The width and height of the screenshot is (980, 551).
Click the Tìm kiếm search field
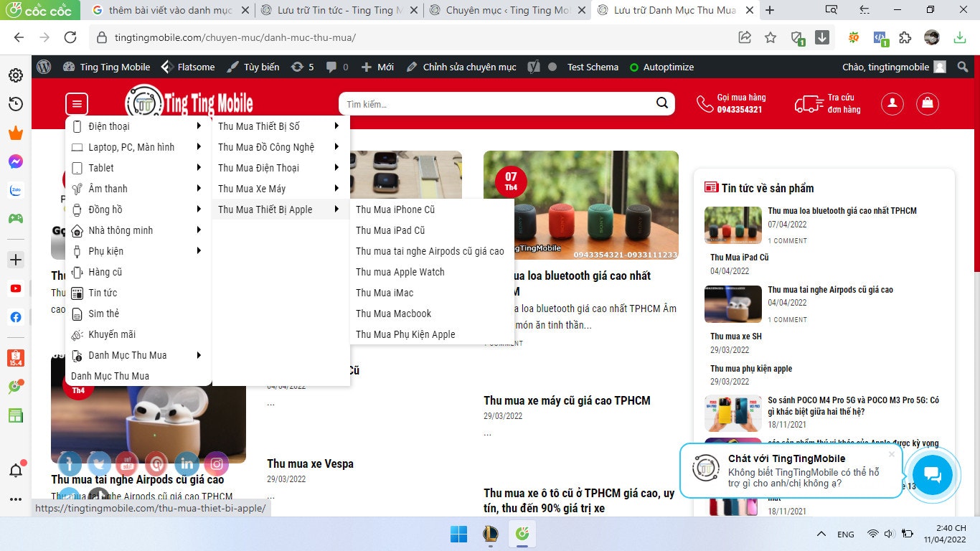point(495,104)
